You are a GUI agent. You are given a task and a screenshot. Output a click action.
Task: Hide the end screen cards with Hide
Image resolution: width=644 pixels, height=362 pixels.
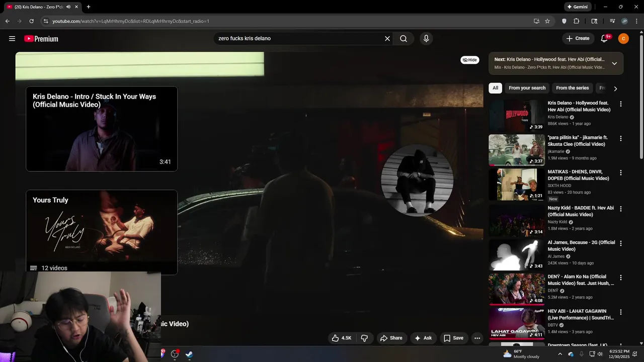[470, 60]
